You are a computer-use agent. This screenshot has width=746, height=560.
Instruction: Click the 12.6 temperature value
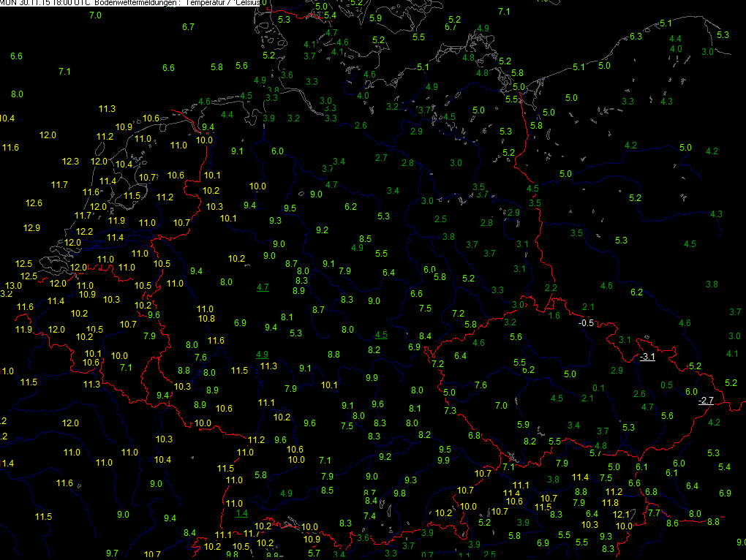34,203
